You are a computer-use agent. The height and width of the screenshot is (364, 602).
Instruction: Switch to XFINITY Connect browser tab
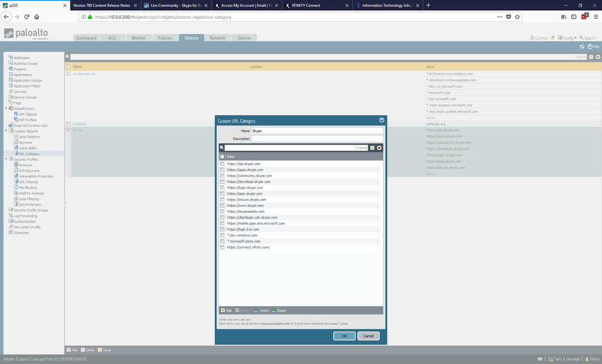coord(317,5)
